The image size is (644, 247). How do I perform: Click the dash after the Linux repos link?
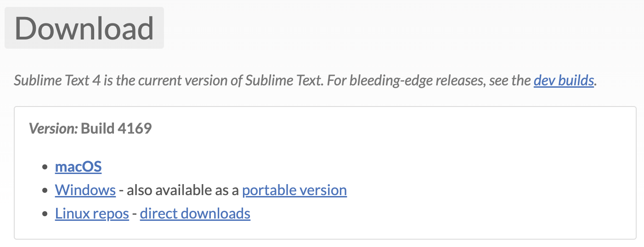point(135,214)
